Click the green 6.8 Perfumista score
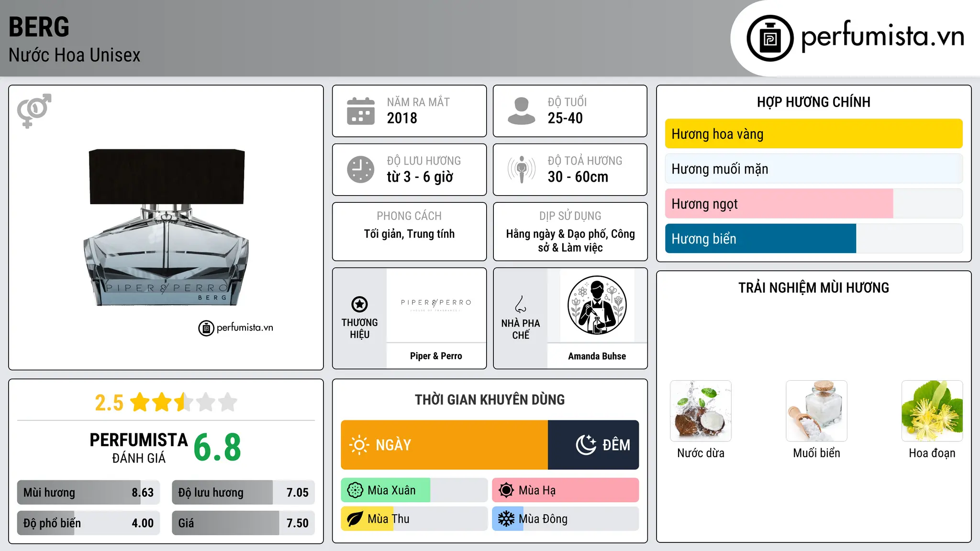This screenshot has width=980, height=551. tap(217, 447)
